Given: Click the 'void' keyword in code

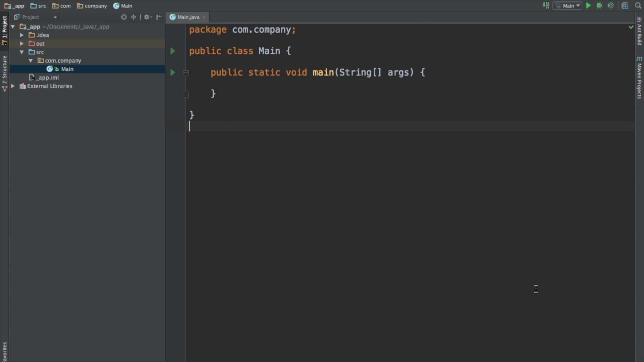Looking at the screenshot, I should [x=297, y=72].
